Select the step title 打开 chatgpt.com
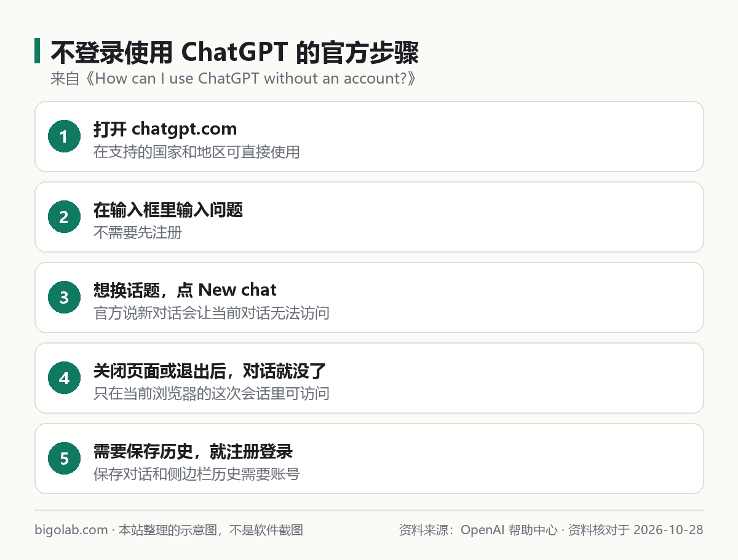This screenshot has height=560, width=738. coord(165,129)
